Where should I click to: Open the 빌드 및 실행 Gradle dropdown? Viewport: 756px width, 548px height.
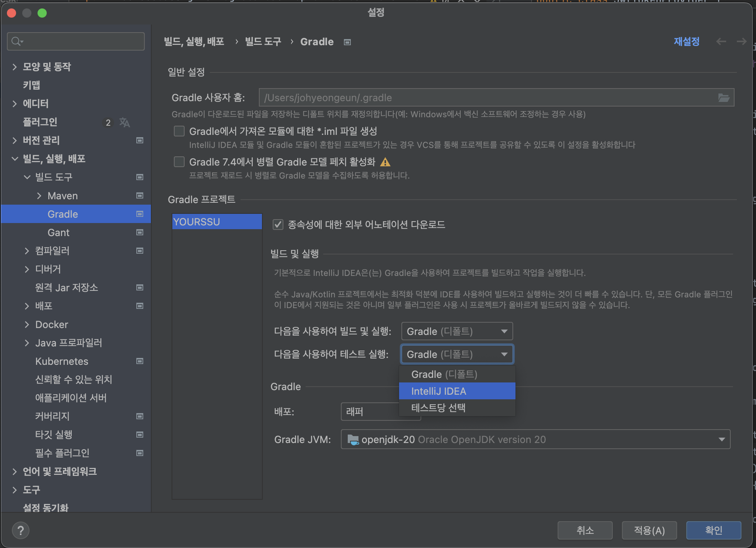[x=457, y=331]
